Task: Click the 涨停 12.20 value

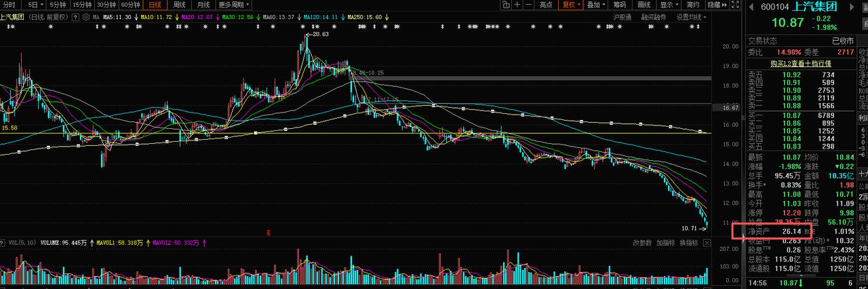Action: pos(791,212)
